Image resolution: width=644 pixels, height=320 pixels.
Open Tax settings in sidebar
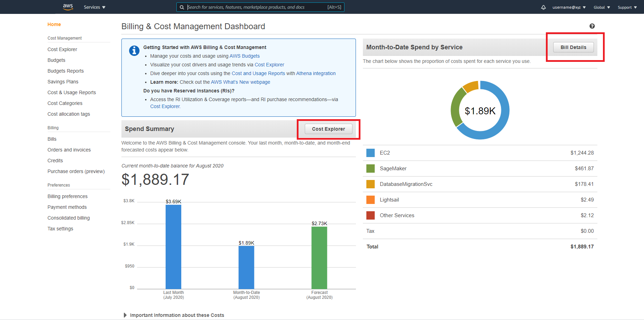click(61, 229)
